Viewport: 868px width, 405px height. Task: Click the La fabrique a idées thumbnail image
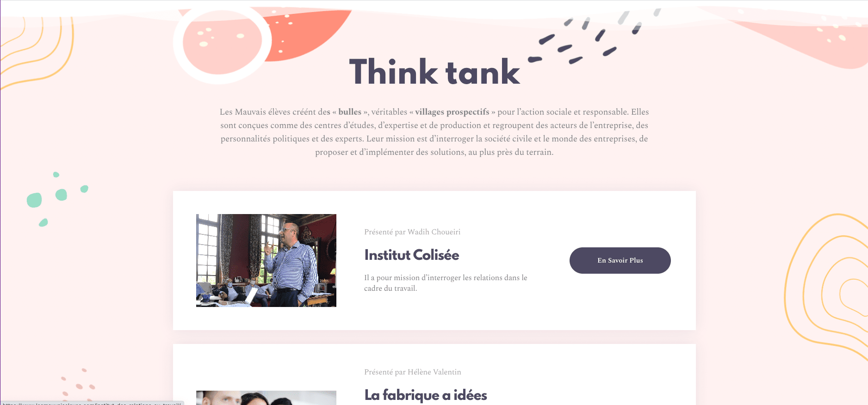coord(266,398)
